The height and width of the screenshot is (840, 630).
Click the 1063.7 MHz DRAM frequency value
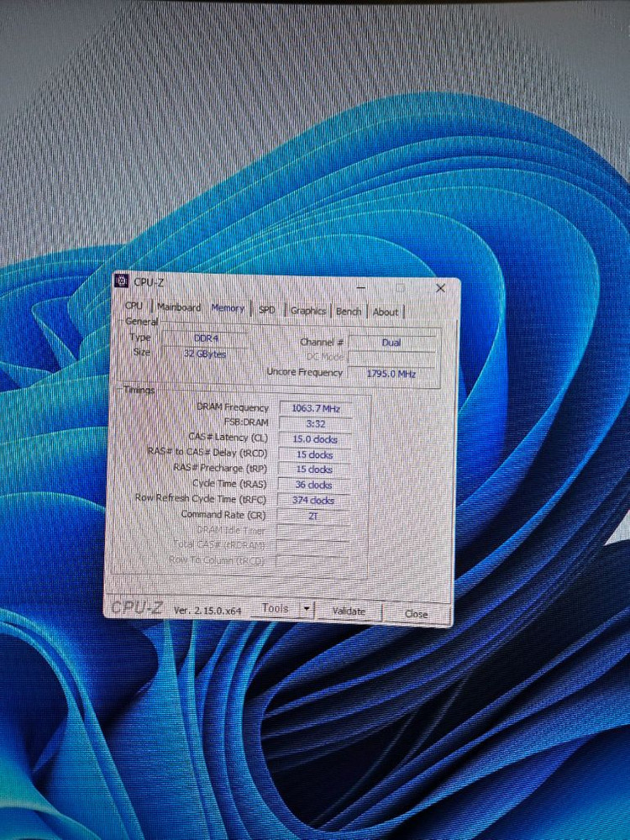316,408
